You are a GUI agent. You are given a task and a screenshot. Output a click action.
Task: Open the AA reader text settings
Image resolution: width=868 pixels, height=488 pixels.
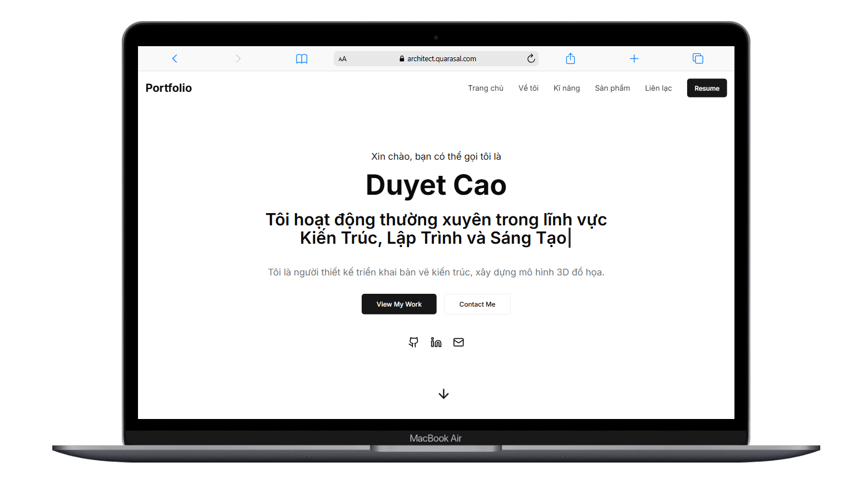[x=343, y=59]
